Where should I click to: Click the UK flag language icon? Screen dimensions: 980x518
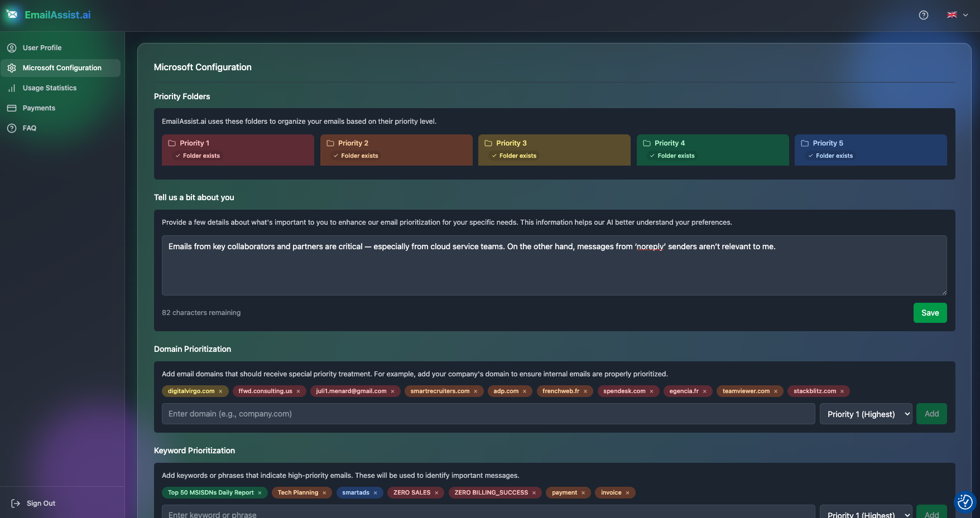pos(952,15)
